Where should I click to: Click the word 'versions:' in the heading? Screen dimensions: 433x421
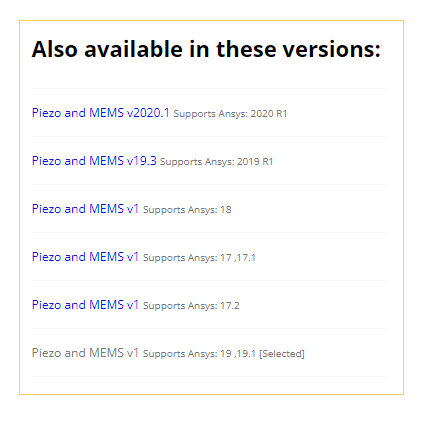coord(332,49)
